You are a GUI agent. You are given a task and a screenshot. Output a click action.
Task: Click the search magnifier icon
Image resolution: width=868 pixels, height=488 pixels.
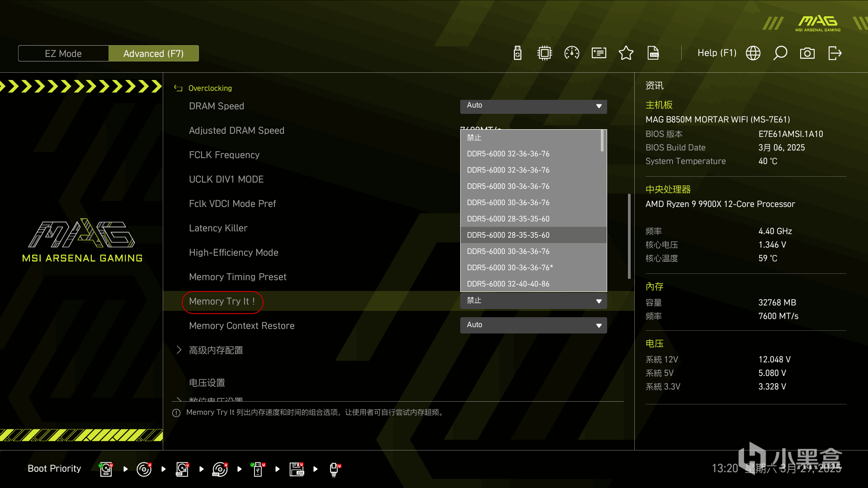coord(780,53)
